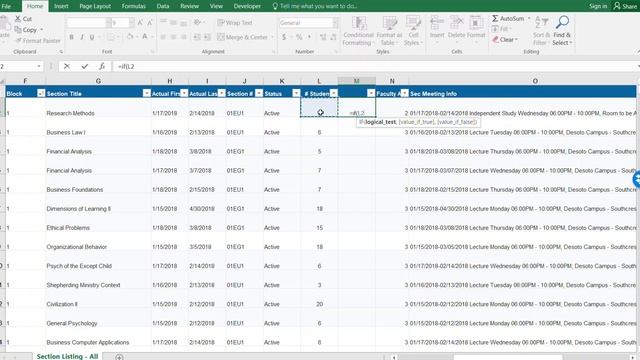Open the Insert Function fx dialog
This screenshot has width=640, height=360.
[x=102, y=66]
